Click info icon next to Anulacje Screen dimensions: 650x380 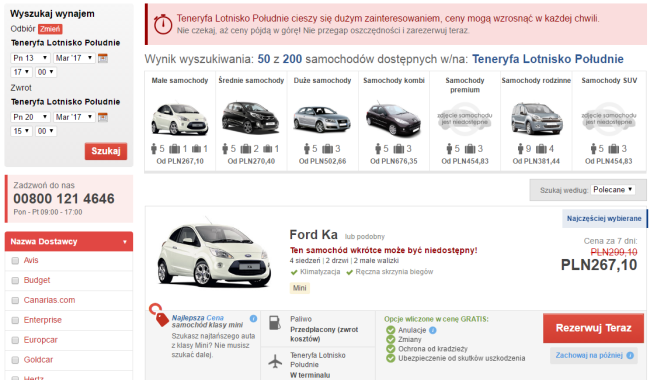432,330
